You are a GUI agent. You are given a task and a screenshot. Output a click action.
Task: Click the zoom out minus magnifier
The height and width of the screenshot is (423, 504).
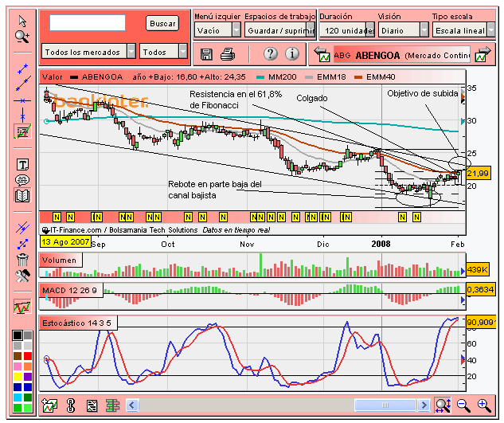(x=463, y=405)
